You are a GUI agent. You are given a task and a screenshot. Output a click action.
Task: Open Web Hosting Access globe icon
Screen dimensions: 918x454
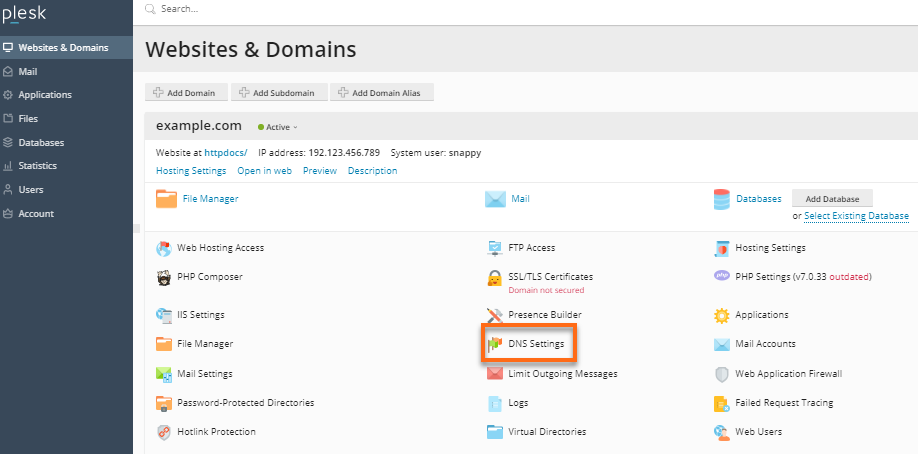pyautogui.click(x=164, y=248)
